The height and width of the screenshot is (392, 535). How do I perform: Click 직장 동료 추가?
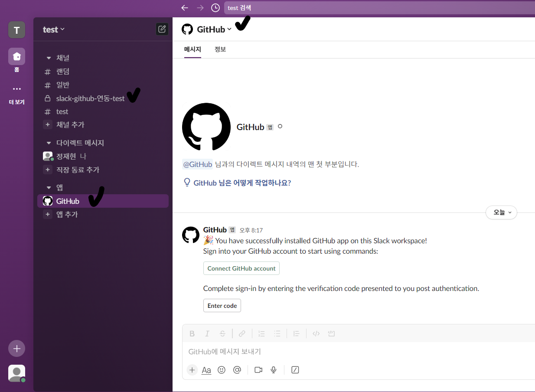(103, 170)
